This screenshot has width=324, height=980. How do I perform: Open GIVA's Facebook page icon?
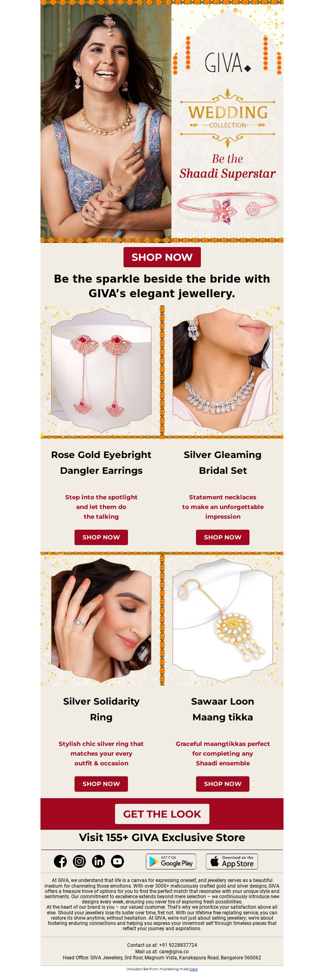pos(60,861)
